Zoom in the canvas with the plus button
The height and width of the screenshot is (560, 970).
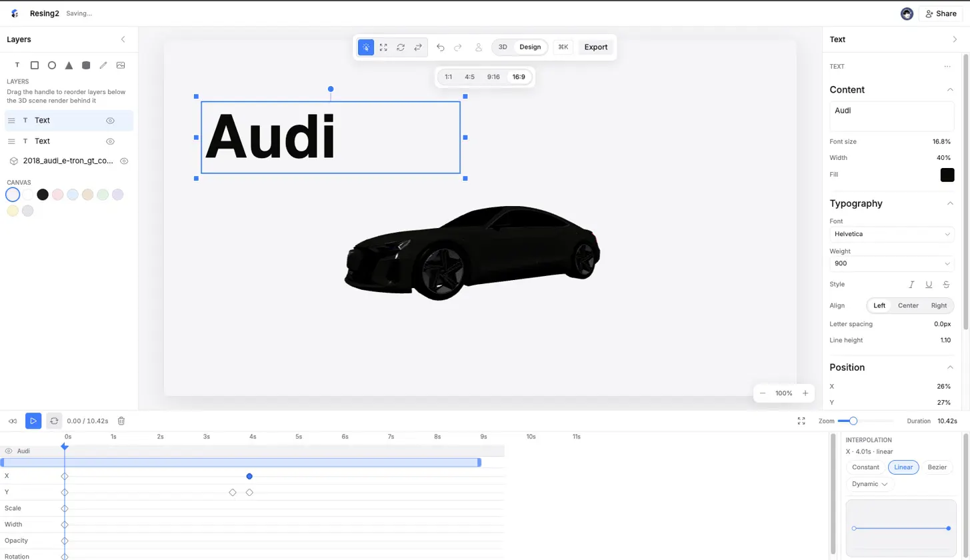point(805,393)
